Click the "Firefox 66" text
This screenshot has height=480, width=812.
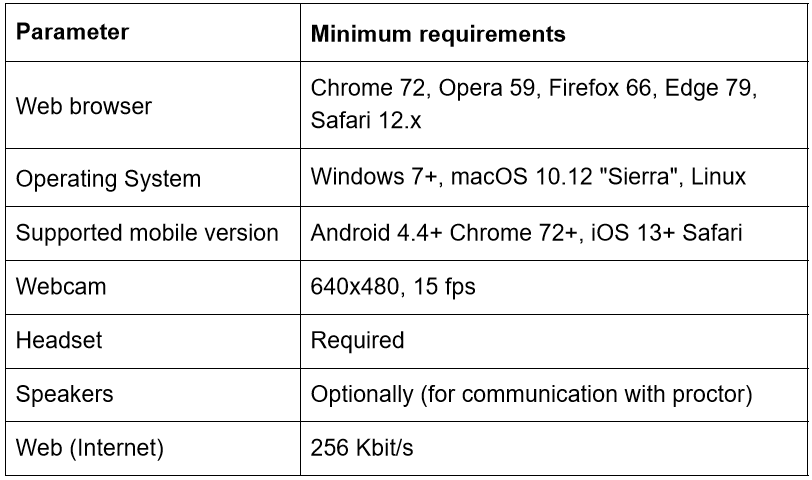tap(591, 88)
